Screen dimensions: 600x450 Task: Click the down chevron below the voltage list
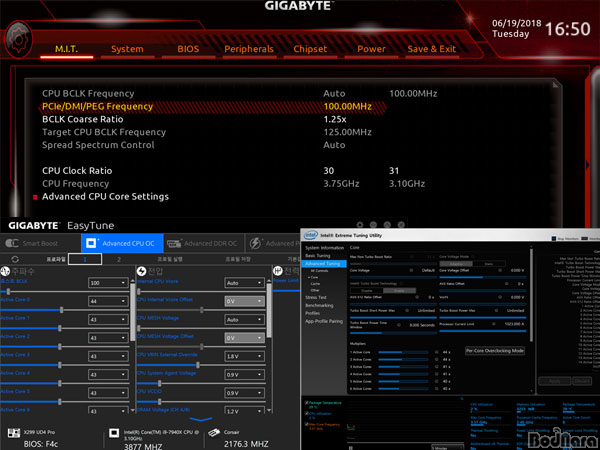click(203, 418)
